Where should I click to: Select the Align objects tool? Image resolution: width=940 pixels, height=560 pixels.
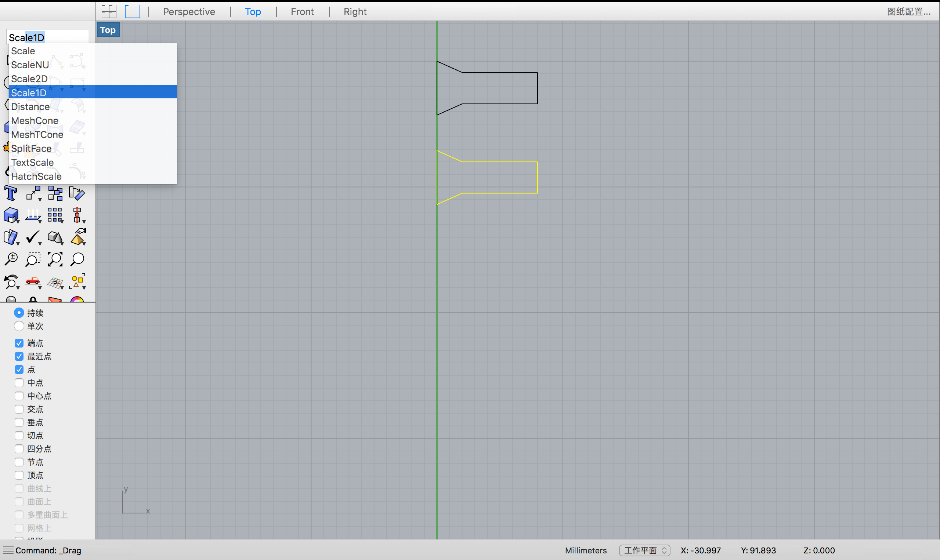[77, 215]
